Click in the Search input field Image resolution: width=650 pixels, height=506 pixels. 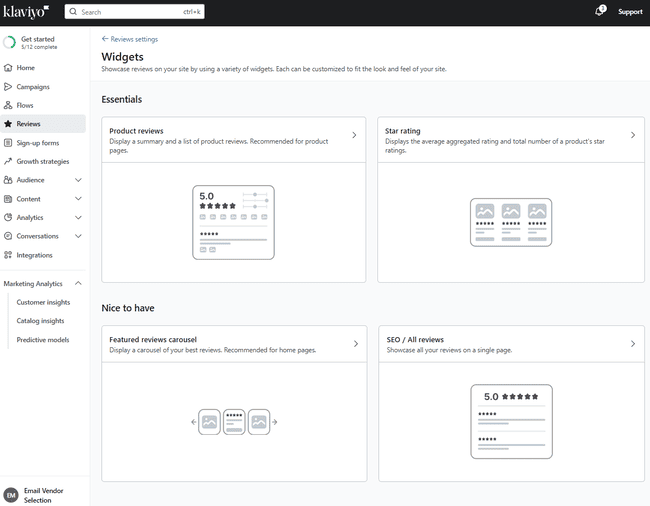tap(134, 12)
